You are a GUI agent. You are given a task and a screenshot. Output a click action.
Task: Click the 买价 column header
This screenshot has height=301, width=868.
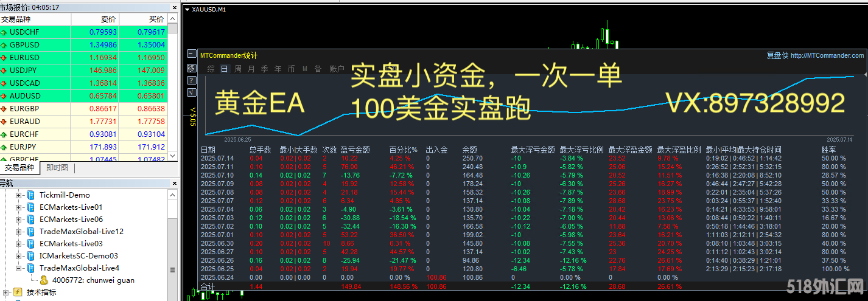coord(143,19)
